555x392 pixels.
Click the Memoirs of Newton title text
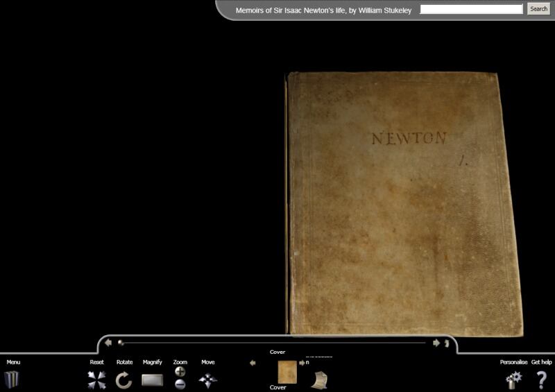pos(325,10)
